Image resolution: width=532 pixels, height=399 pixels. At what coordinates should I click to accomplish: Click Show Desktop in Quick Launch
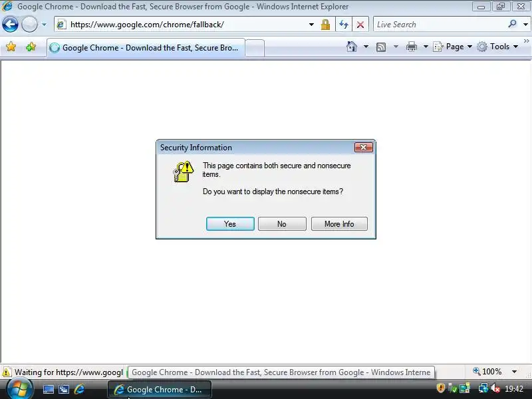[48, 390]
